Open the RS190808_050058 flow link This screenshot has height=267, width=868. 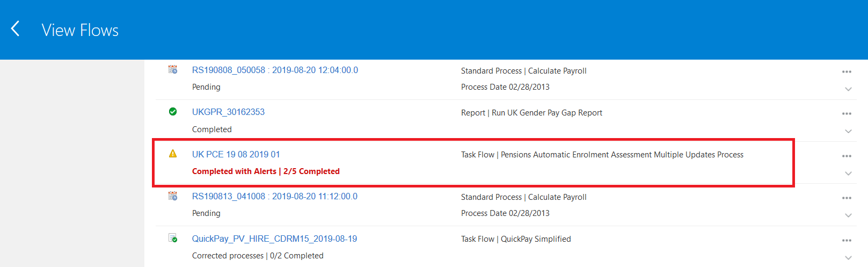(x=275, y=70)
